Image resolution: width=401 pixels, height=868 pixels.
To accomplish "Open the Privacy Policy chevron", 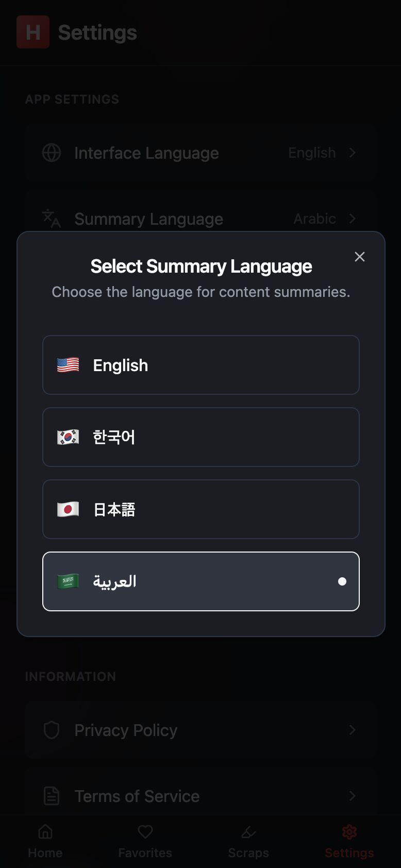I will 353,730.
